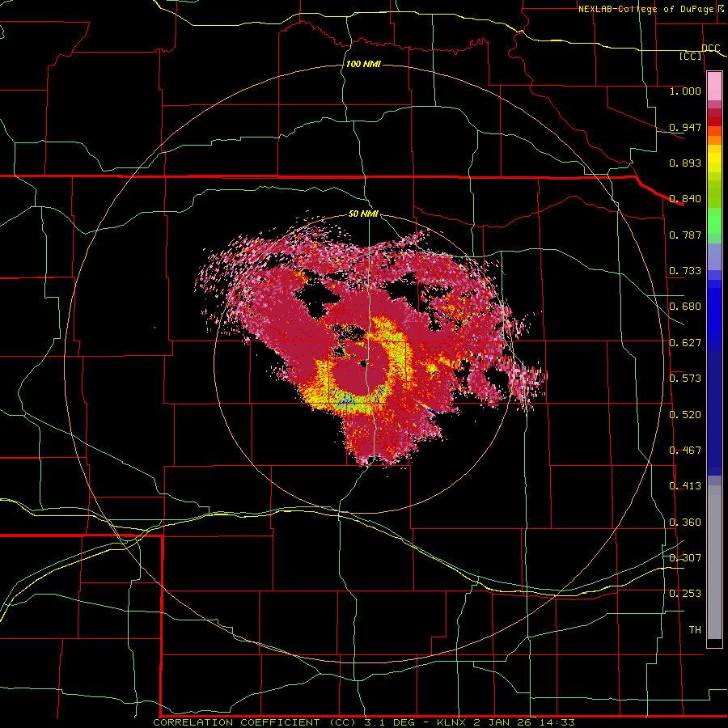Viewport: 728px width, 728px height.
Task: Click the 0.840 legend value
Action: pyautogui.click(x=685, y=199)
